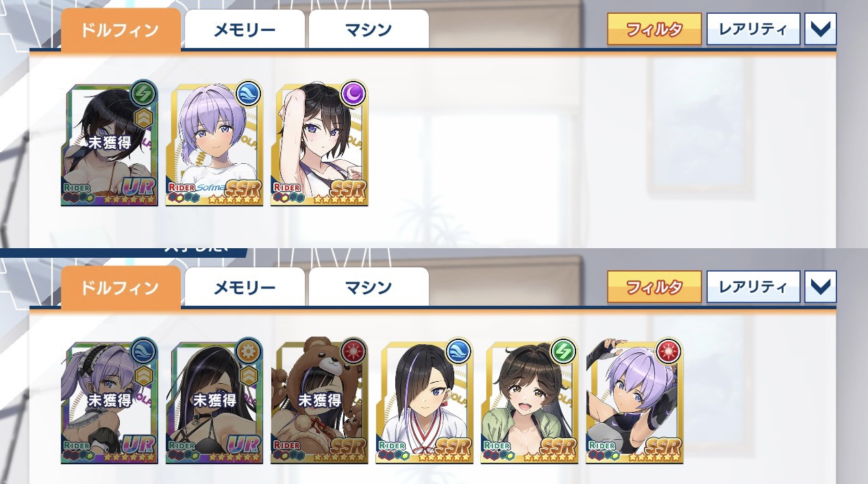Click the bottom フィルタ button
The width and height of the screenshot is (868, 484).
654,287
